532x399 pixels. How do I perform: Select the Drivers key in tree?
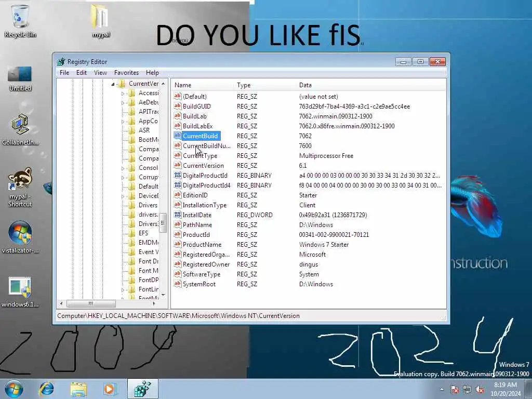(148, 205)
